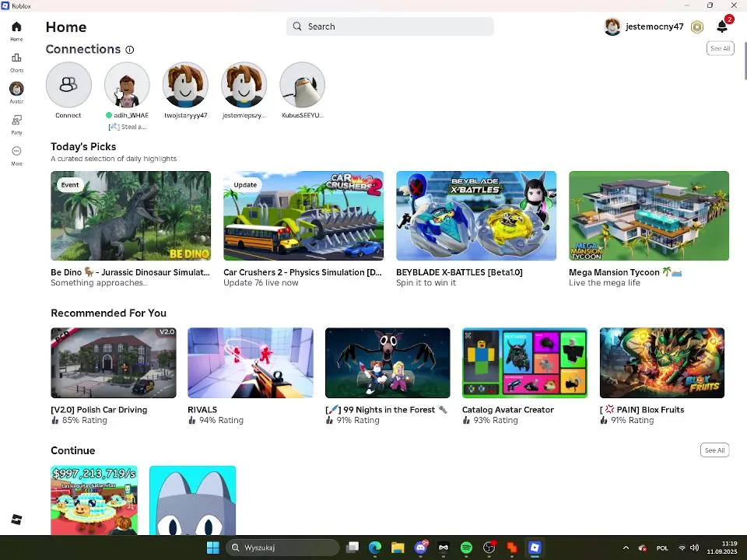This screenshot has height=560, width=747.
Task: Open Be Dino game thumbnail
Action: coord(131,215)
